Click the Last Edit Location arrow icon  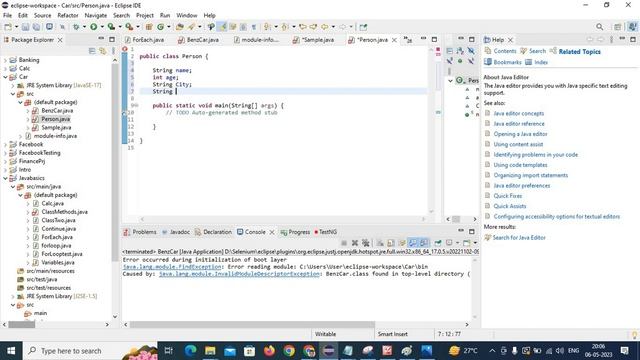(302, 27)
